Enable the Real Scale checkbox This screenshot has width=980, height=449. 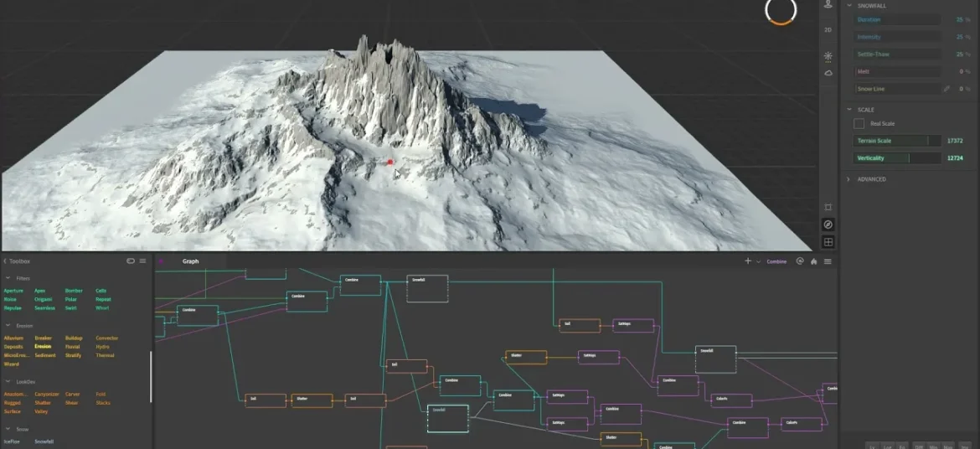coord(859,124)
